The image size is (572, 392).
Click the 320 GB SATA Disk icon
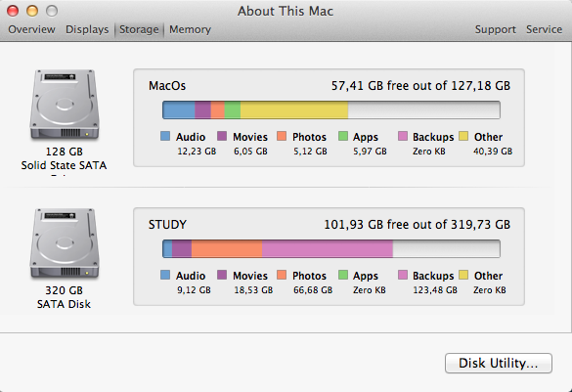pyautogui.click(x=65, y=244)
